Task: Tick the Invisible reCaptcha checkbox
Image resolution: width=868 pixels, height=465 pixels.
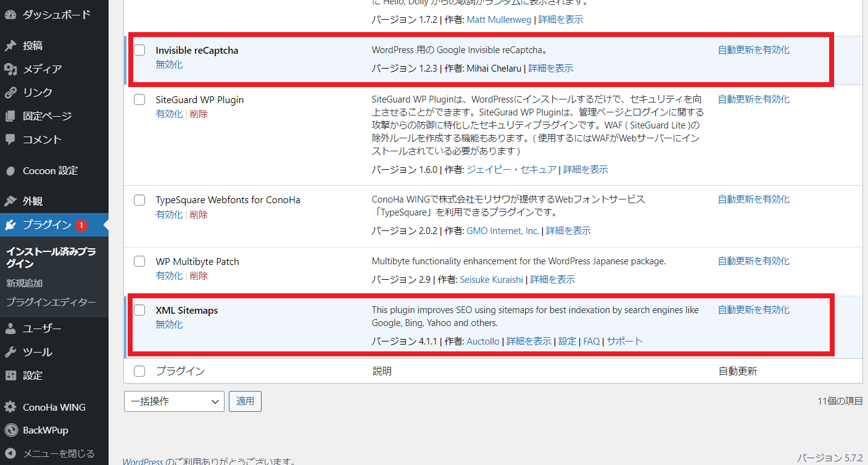Action: (x=139, y=50)
